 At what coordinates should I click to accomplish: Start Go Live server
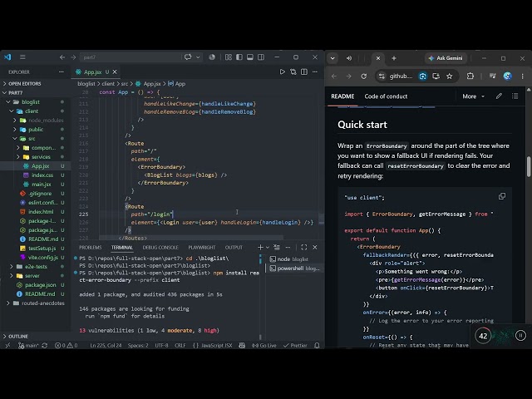coord(264,346)
